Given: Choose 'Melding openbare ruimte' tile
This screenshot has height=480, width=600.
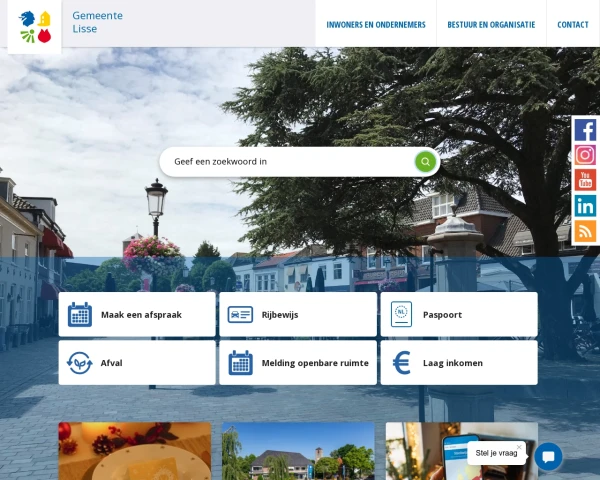Looking at the screenshot, I should [x=298, y=363].
